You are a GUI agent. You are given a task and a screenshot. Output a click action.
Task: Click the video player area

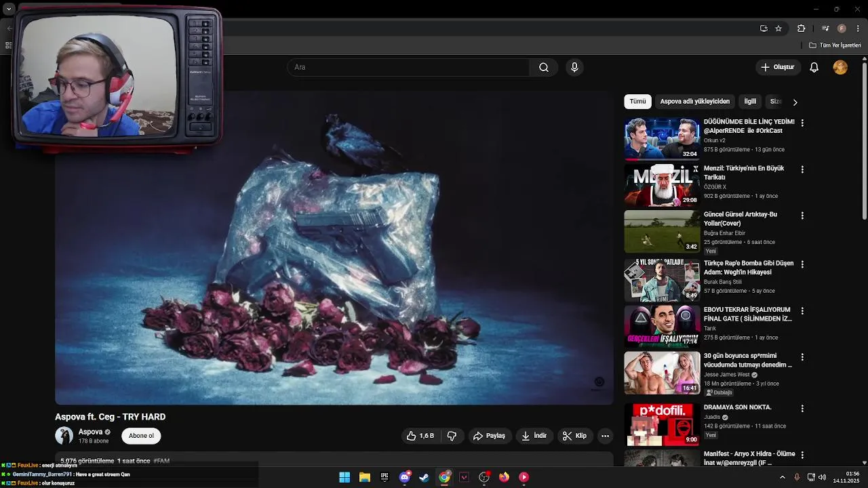[334, 248]
